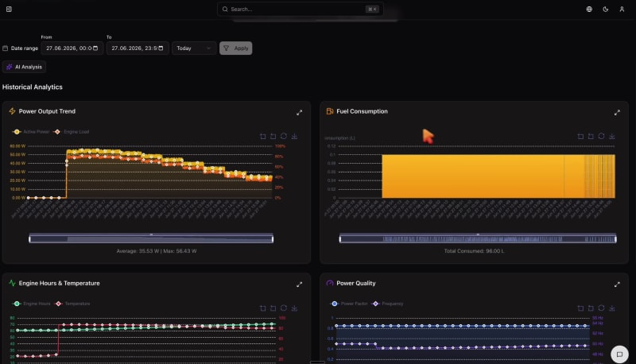Viewport: 636px width, 364px height.
Task: Toggle the Engine Hours legend series
Action: coord(32,304)
